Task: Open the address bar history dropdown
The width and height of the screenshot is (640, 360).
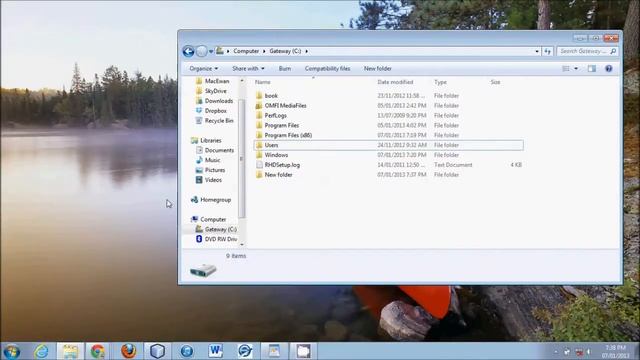Action: point(537,51)
